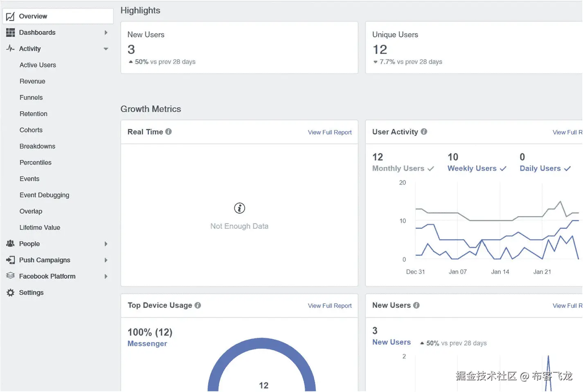Click the Overview chart icon
This screenshot has height=392, width=583.
[10, 16]
